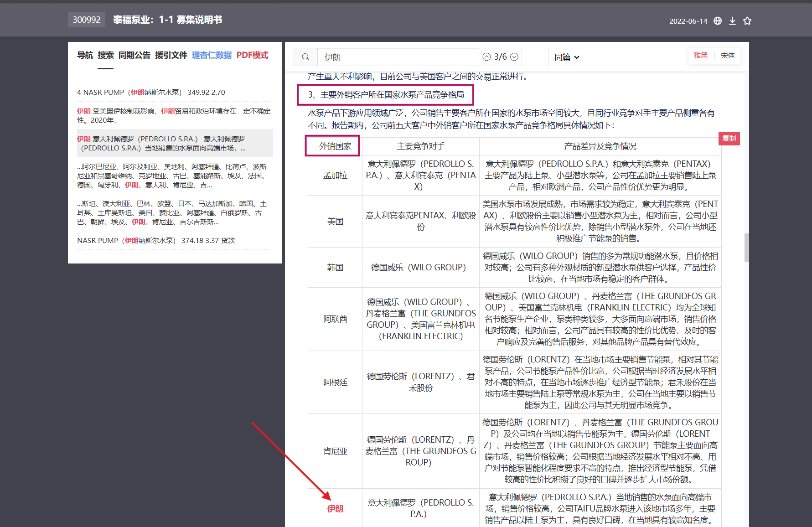Click table cell 阿联酋

click(x=335, y=319)
